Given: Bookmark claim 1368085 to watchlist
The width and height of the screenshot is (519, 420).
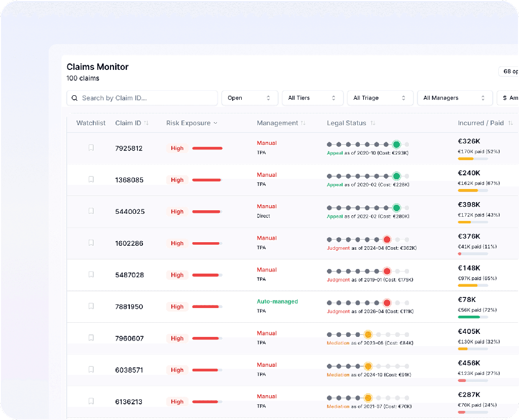Looking at the screenshot, I should tap(91, 179).
